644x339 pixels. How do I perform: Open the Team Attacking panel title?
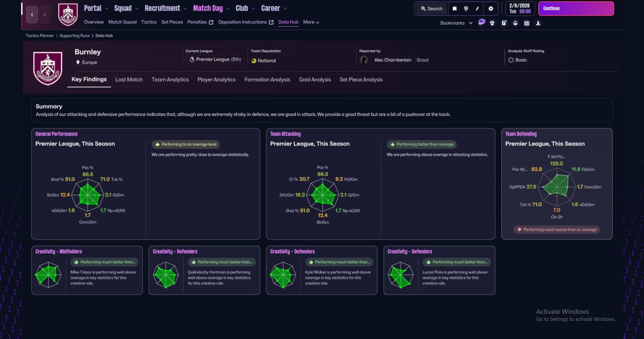(285, 134)
